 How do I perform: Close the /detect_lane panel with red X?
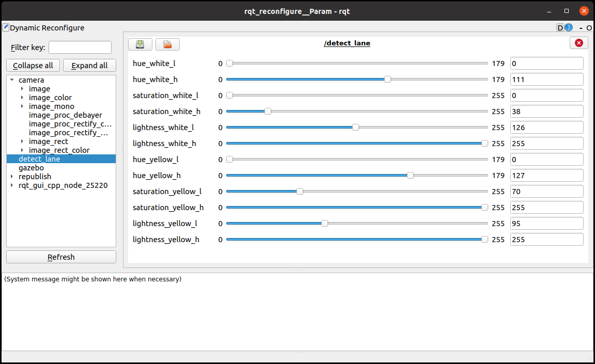(x=578, y=43)
